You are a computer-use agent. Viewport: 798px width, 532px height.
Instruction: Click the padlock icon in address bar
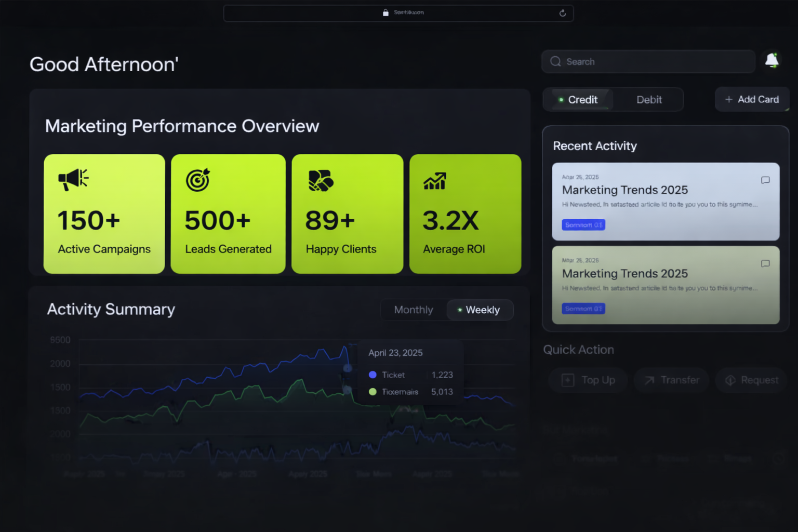[385, 12]
